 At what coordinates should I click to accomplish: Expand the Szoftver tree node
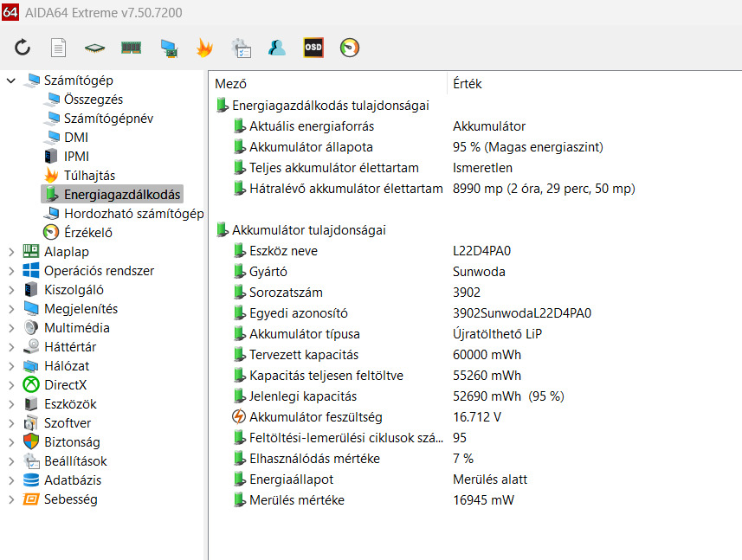point(11,423)
